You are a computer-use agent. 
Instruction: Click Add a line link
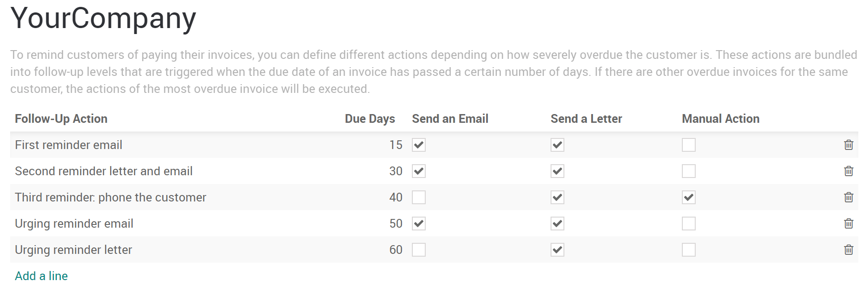pyautogui.click(x=41, y=276)
